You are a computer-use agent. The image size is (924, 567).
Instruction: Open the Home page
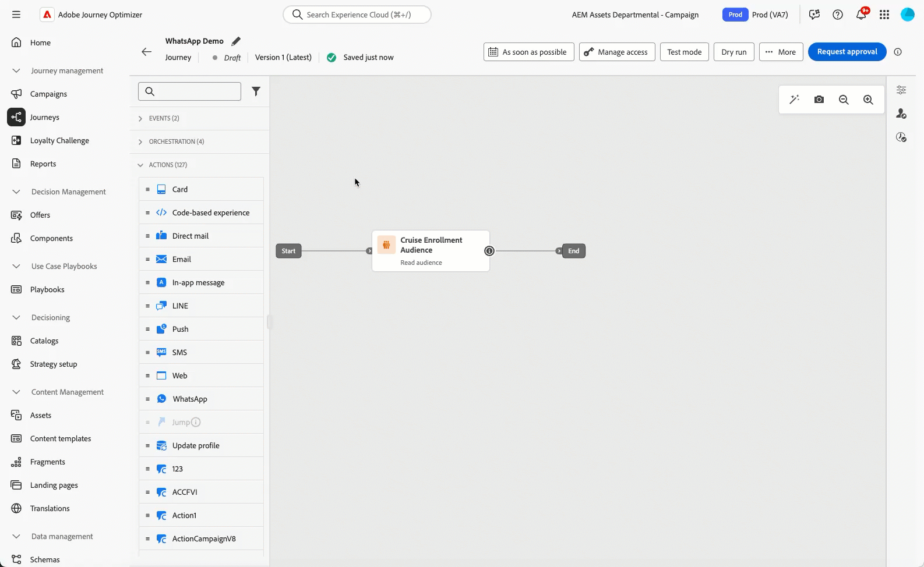point(40,42)
